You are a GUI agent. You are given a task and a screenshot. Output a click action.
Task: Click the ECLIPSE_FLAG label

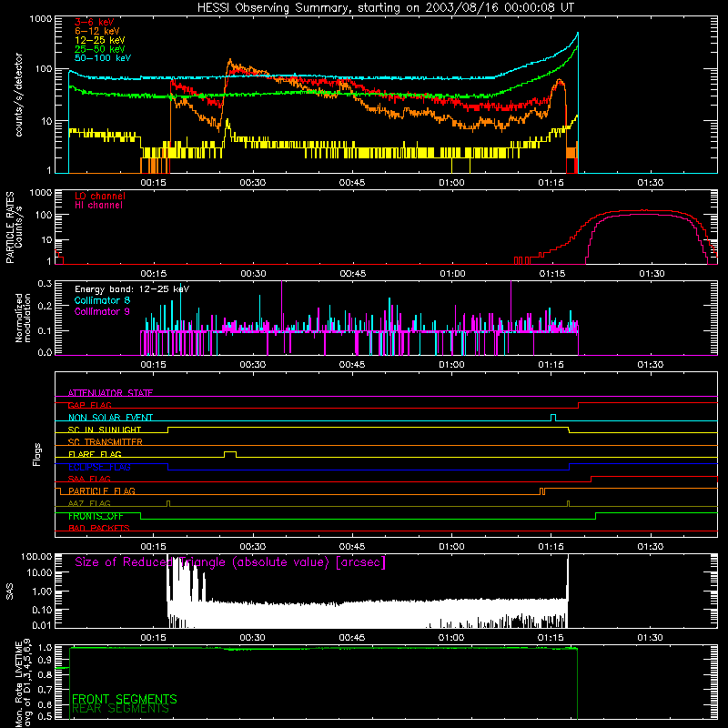point(99,467)
